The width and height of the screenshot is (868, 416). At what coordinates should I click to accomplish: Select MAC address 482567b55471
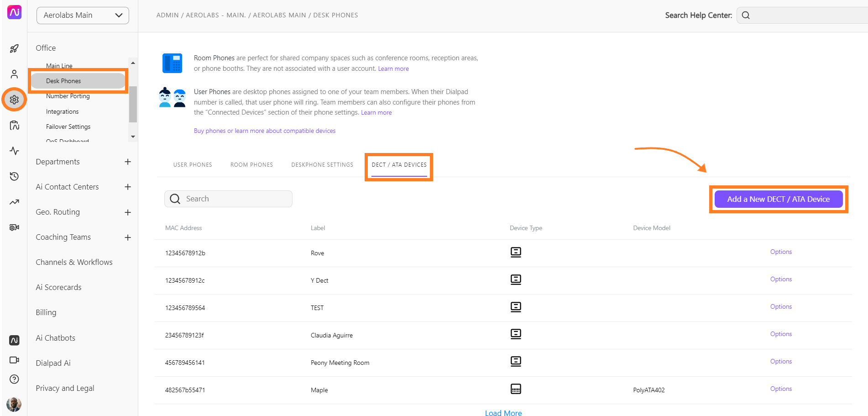pos(185,390)
